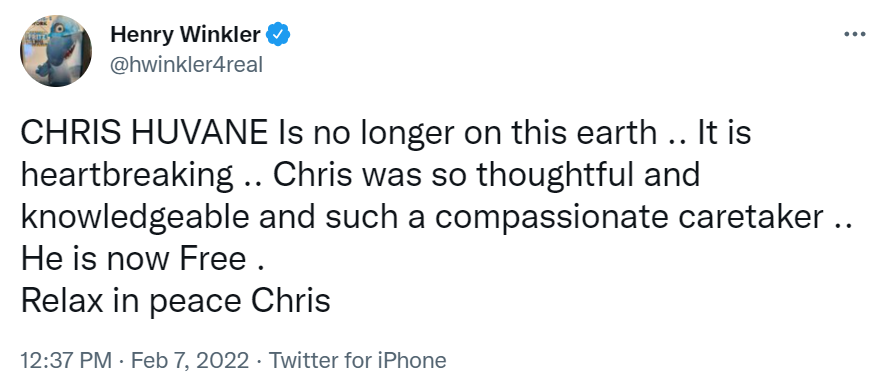Image resolution: width=892 pixels, height=381 pixels.
Task: Open the three-dot more options menu
Action: pyautogui.click(x=854, y=35)
